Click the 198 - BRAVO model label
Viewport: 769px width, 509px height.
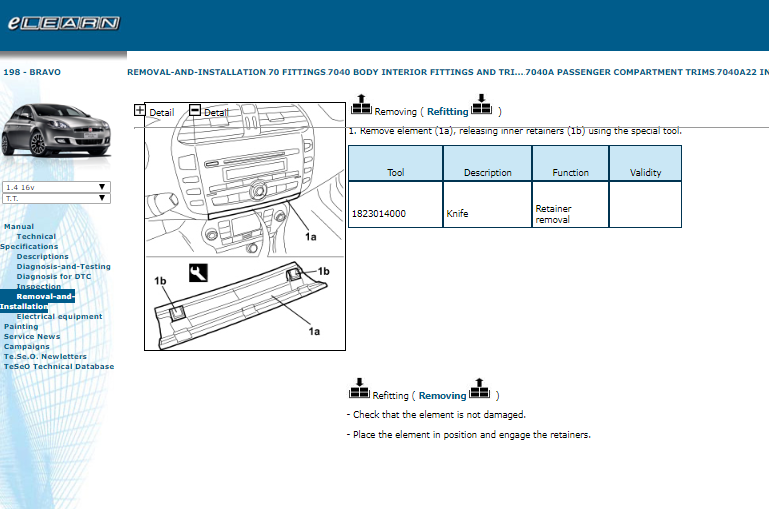(x=32, y=72)
